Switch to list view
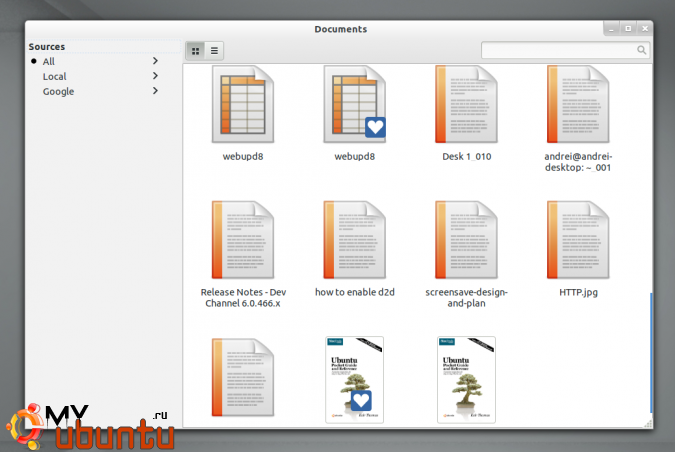Screen dimensions: 675x452 tap(214, 51)
